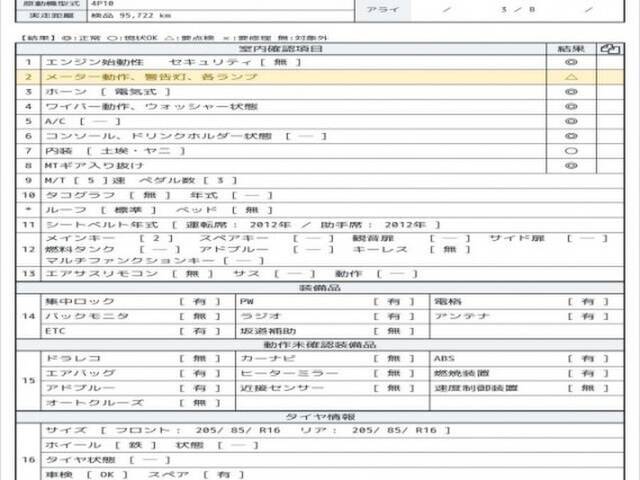Click the スペアキー label in row 12
The width and height of the screenshot is (640, 480).
(234, 238)
